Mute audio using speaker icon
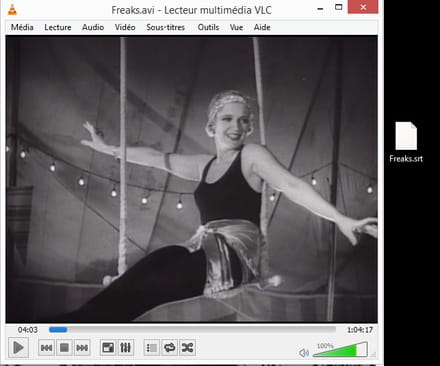440x366 pixels. point(304,352)
